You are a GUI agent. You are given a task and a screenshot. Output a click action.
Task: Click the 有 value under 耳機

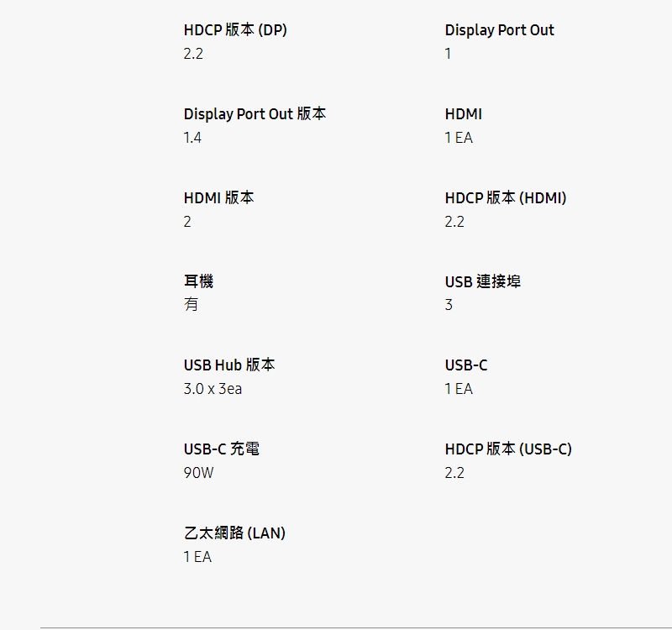pyautogui.click(x=192, y=304)
